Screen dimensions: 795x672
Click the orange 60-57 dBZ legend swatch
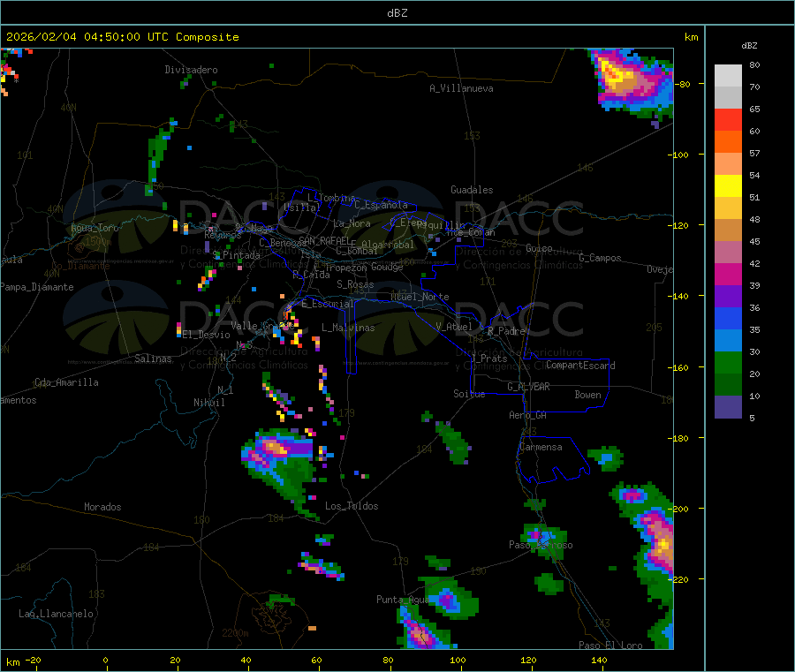(728, 142)
